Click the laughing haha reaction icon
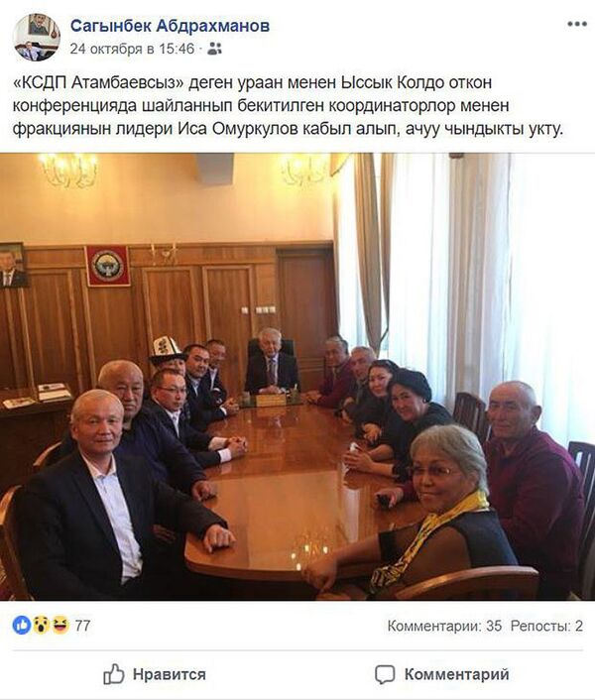Screen dimensions: 595x700 (x=59, y=625)
